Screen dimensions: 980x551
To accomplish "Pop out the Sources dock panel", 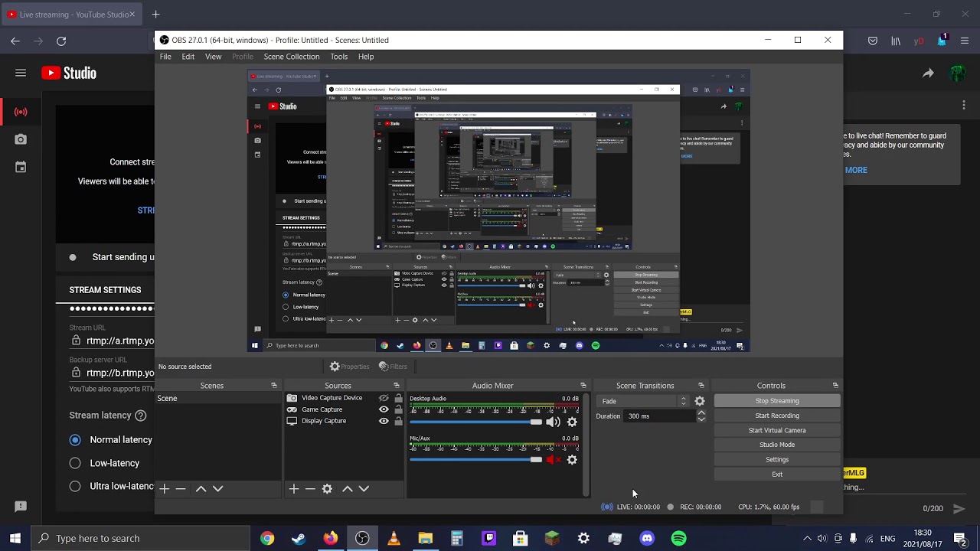I will pyautogui.click(x=396, y=386).
